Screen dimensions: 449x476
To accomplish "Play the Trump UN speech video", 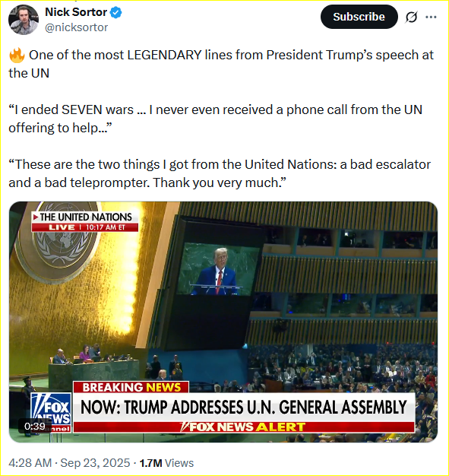I will pos(223,322).
